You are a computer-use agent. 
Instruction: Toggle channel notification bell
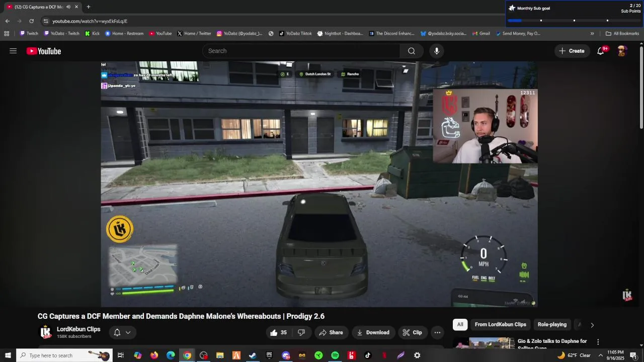117,332
